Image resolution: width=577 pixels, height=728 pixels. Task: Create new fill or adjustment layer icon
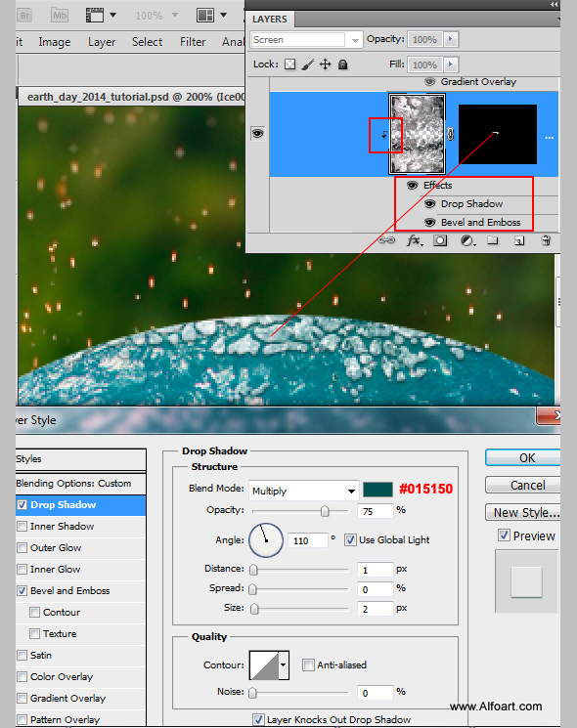pos(467,240)
